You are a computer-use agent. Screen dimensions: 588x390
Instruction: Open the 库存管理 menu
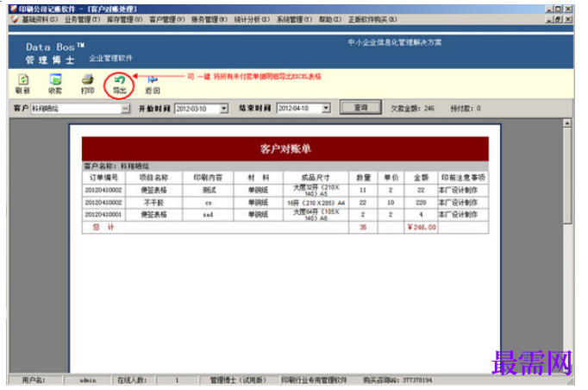(124, 19)
